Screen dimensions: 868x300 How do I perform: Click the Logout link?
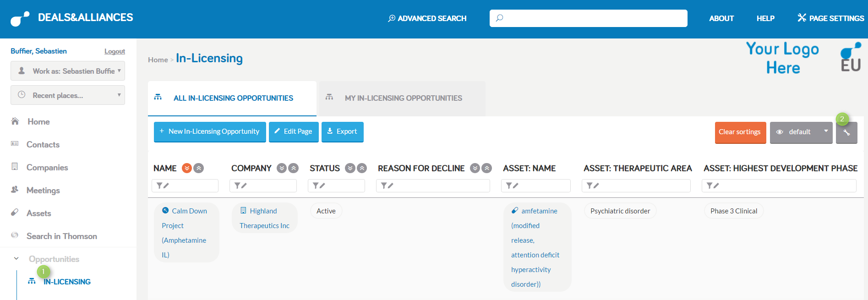tap(115, 51)
